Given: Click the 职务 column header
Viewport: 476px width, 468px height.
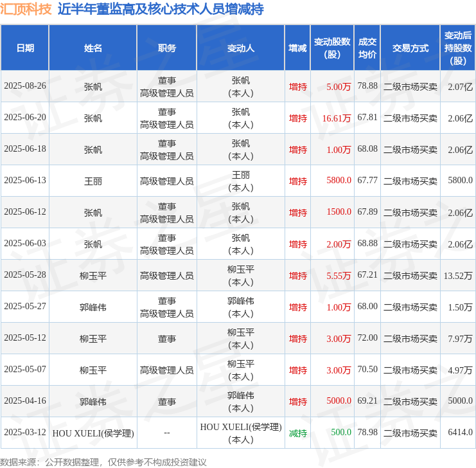Looking at the screenshot, I should click(166, 48).
